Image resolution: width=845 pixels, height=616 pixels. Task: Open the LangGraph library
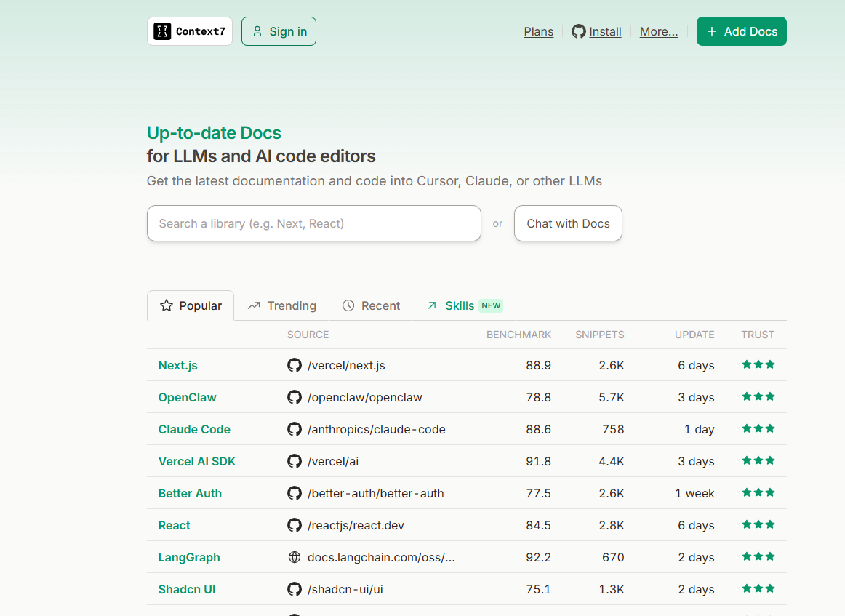coord(188,557)
